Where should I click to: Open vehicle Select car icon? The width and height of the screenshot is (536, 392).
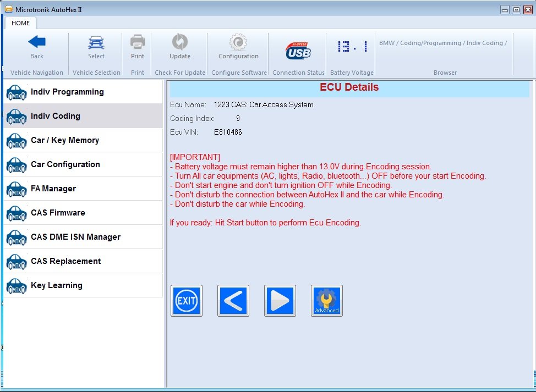point(96,42)
